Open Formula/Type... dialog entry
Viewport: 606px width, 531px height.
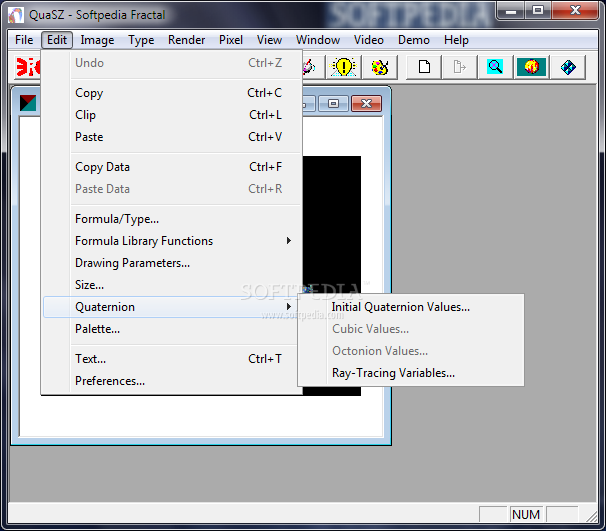pyautogui.click(x=172, y=219)
